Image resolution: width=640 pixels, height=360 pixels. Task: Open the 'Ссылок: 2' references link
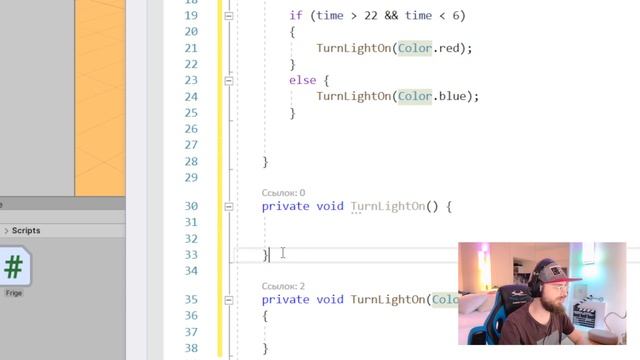tap(283, 286)
